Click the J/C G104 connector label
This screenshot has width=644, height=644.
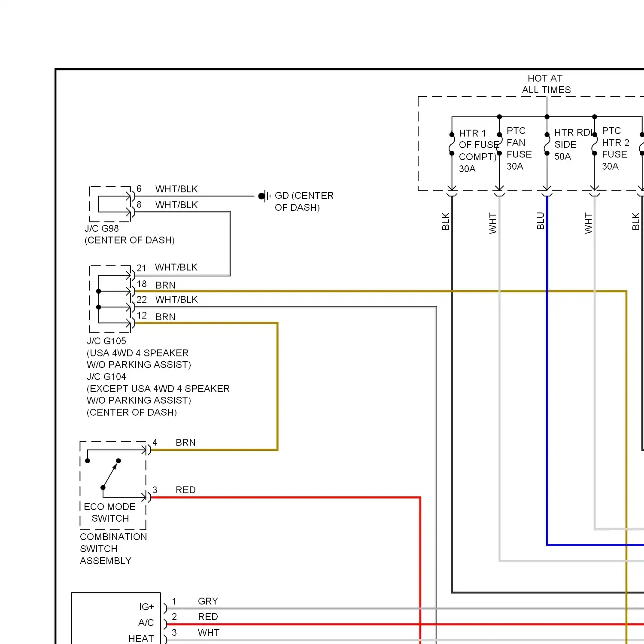106,377
